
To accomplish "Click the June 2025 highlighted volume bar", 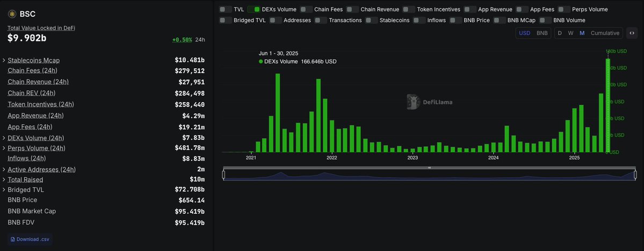I will pyautogui.click(x=608, y=105).
